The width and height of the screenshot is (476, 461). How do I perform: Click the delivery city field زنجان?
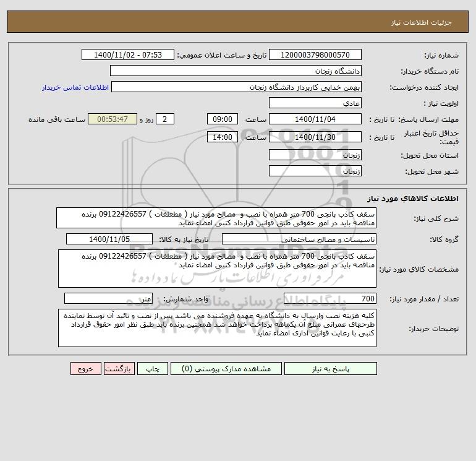(x=315, y=171)
